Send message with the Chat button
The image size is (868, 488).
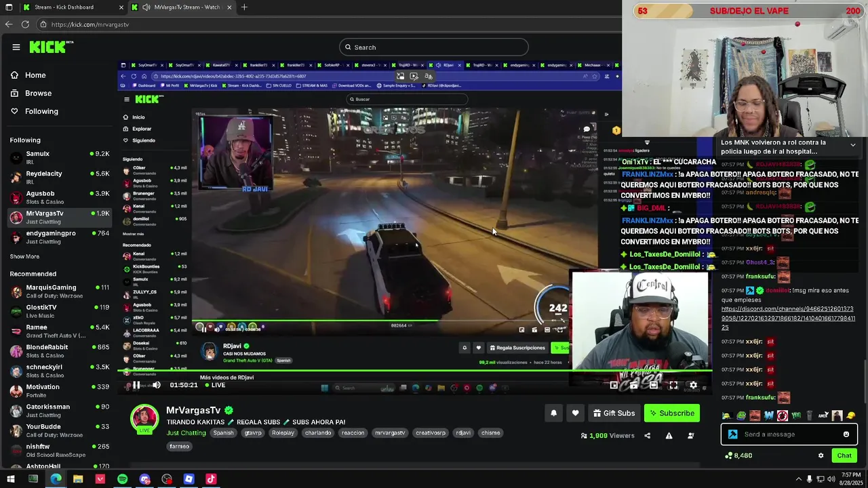click(x=844, y=455)
